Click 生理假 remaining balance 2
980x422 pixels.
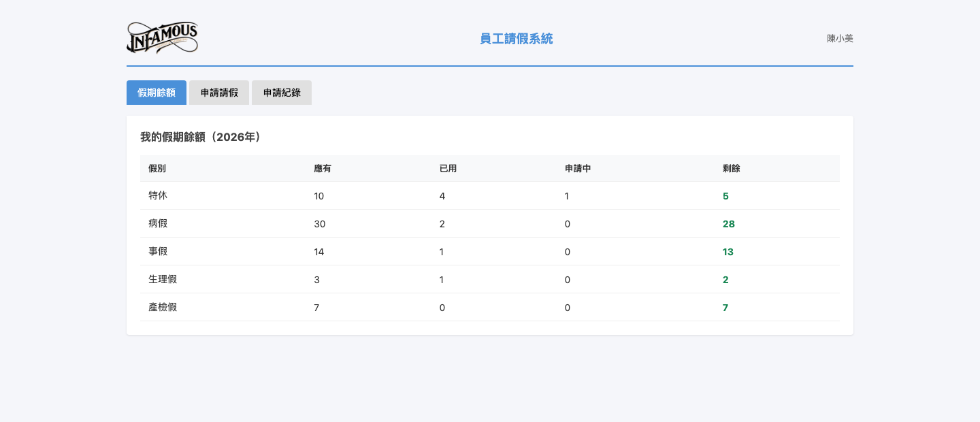pos(725,280)
